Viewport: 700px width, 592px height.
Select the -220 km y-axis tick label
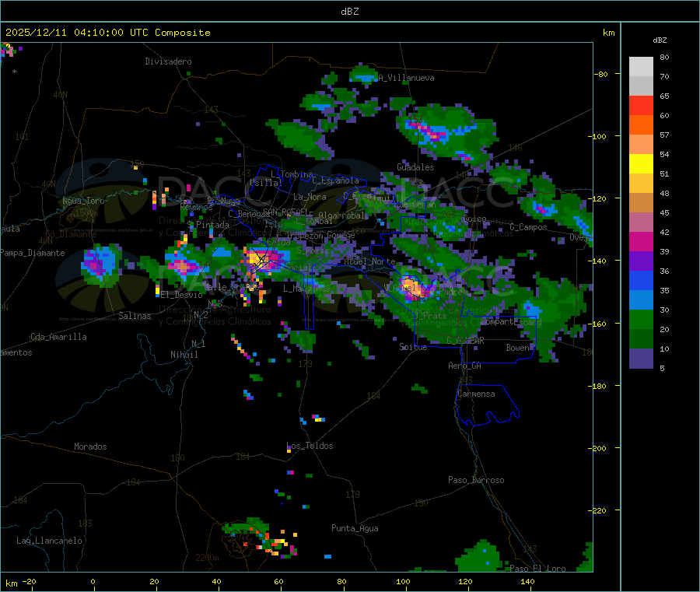[597, 511]
